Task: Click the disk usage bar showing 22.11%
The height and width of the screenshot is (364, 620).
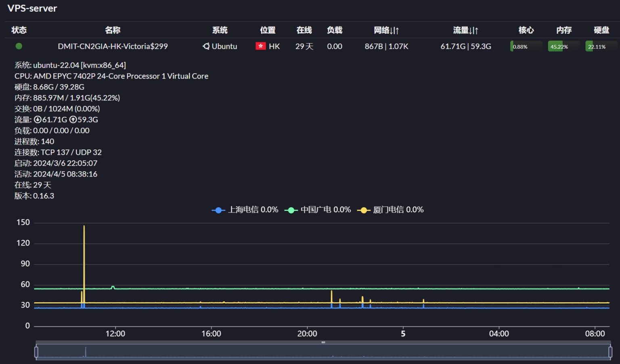Action: point(601,46)
